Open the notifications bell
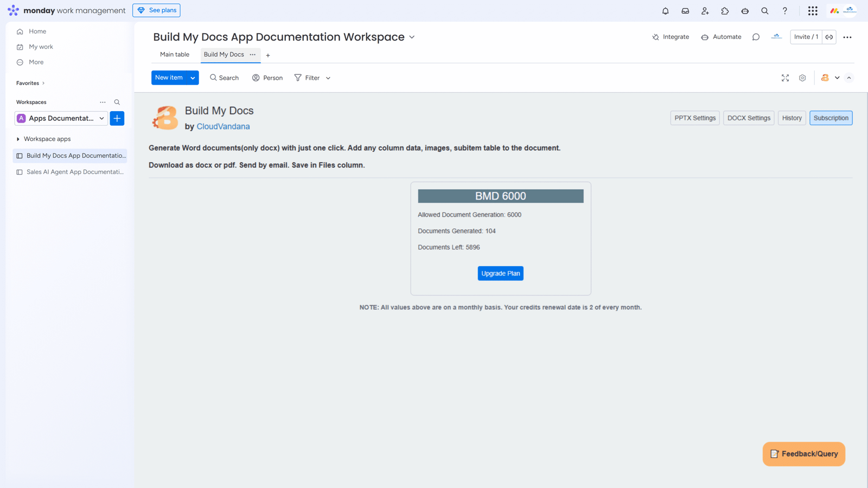 click(665, 11)
